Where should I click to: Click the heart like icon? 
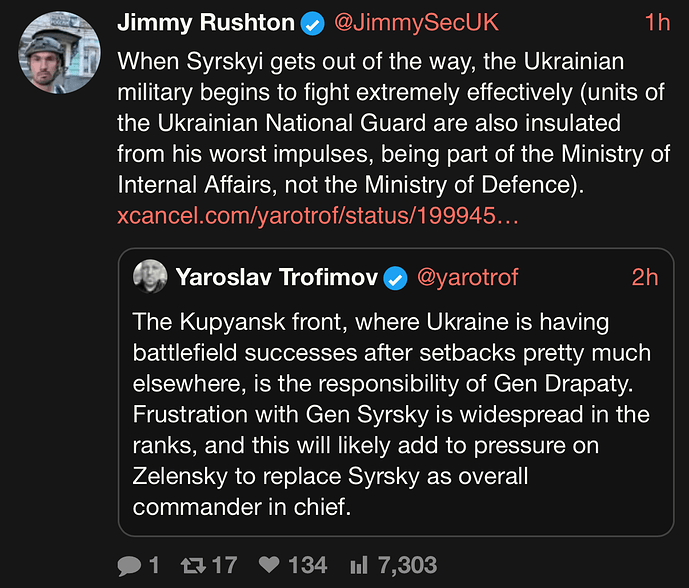pos(269,566)
